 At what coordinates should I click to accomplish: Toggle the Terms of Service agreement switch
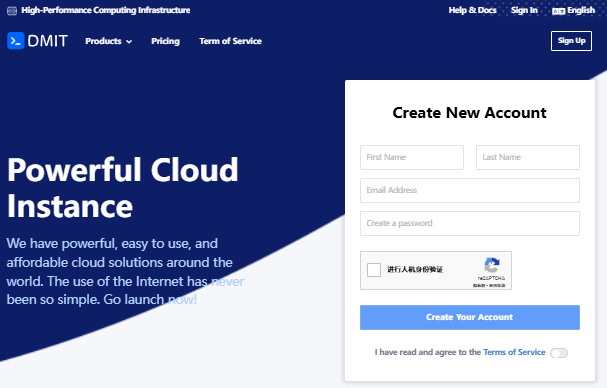coord(559,353)
